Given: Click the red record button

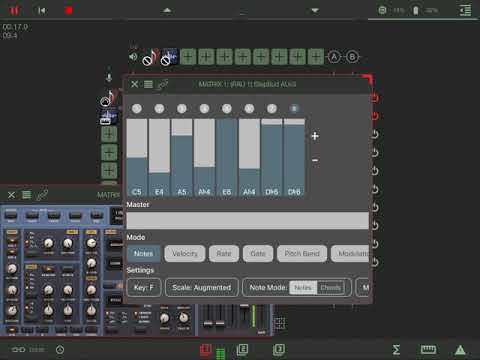Looking at the screenshot, I should pos(69,11).
